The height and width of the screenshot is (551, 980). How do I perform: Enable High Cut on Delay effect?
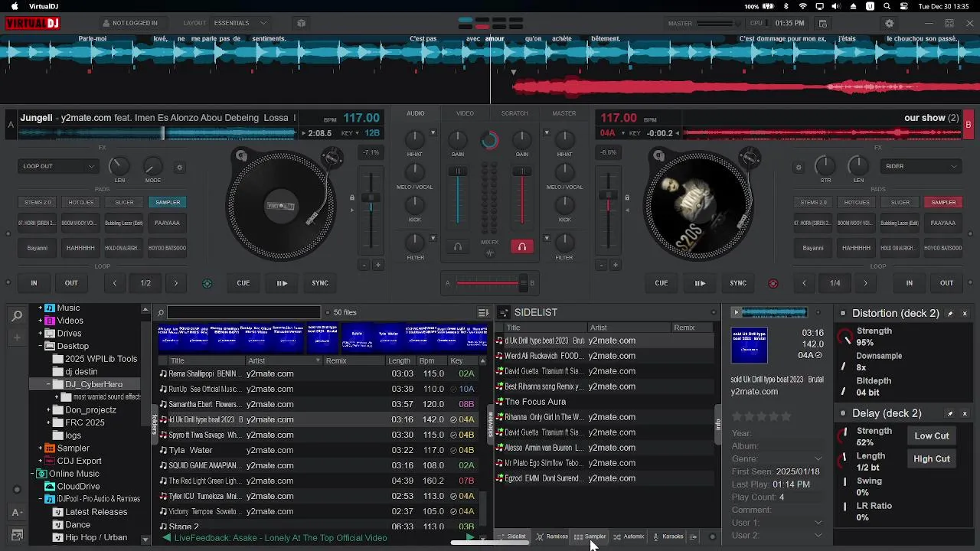[x=932, y=458]
